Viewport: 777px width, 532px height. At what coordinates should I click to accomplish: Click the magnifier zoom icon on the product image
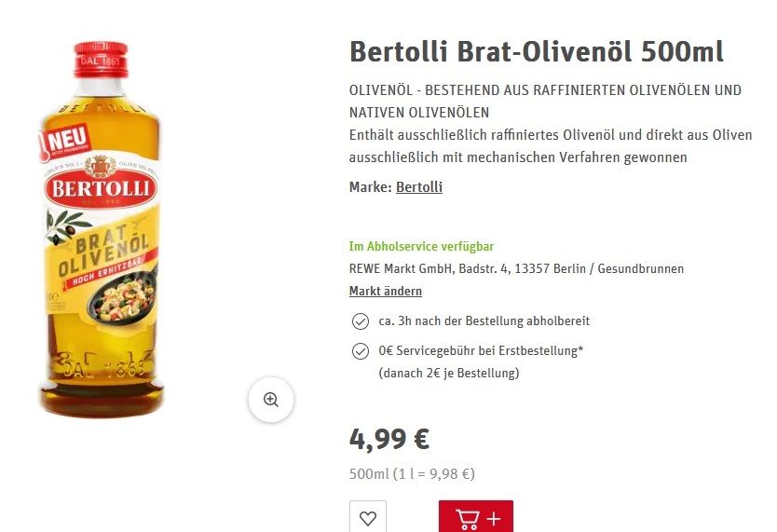tap(270, 400)
